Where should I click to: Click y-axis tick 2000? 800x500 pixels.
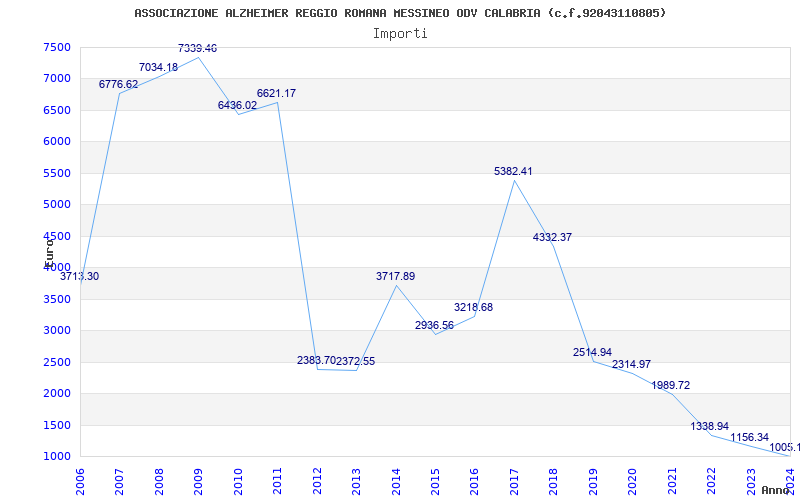[x=57, y=393]
